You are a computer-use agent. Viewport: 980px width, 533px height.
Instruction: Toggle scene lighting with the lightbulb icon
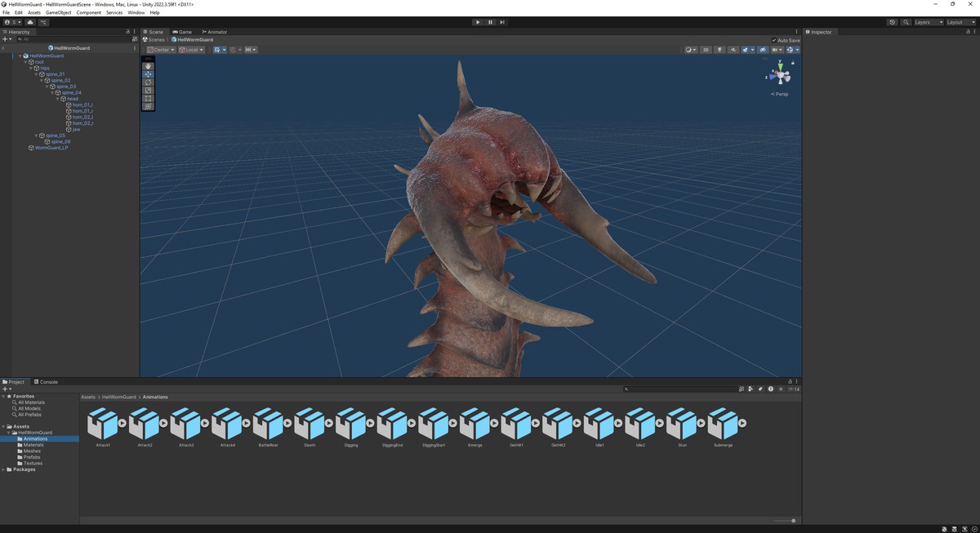[719, 50]
